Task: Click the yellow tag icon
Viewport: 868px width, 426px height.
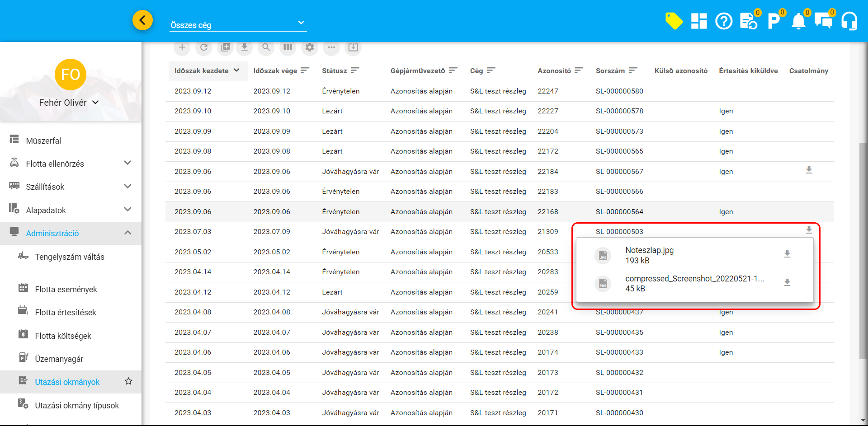Action: pyautogui.click(x=674, y=21)
